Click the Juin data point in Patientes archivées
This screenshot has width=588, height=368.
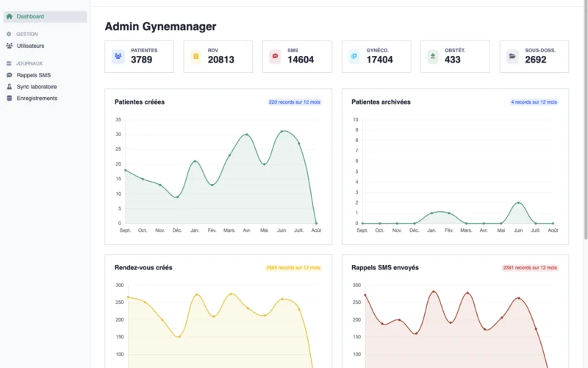[518, 203]
